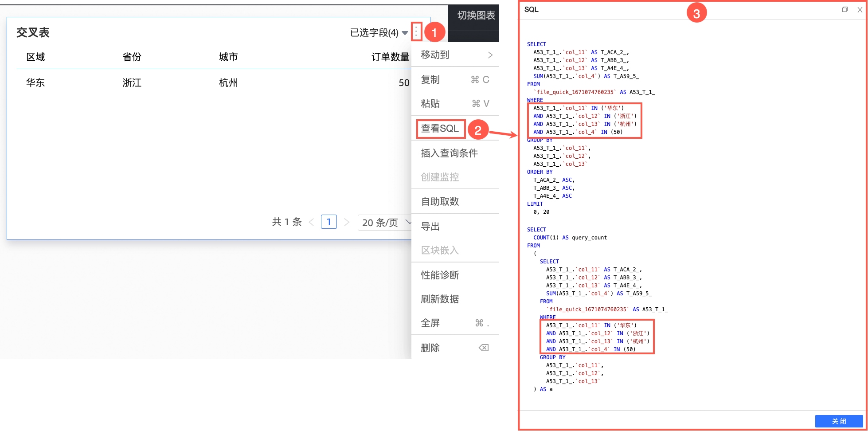The image size is (868, 431).
Task: Enter 全屏 fullscreen mode
Action: point(430,323)
